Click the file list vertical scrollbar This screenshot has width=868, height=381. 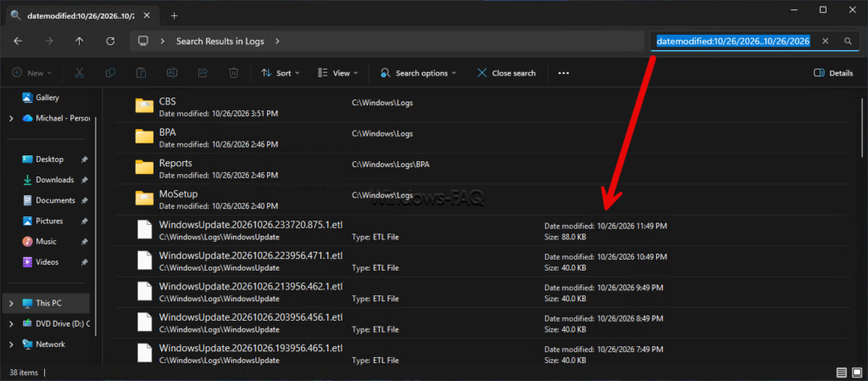[x=862, y=127]
